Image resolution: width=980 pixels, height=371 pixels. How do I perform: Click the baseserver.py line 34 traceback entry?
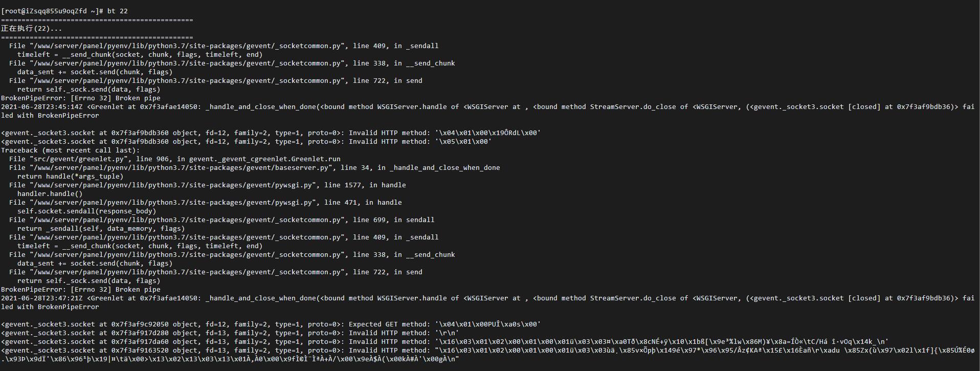(255, 167)
